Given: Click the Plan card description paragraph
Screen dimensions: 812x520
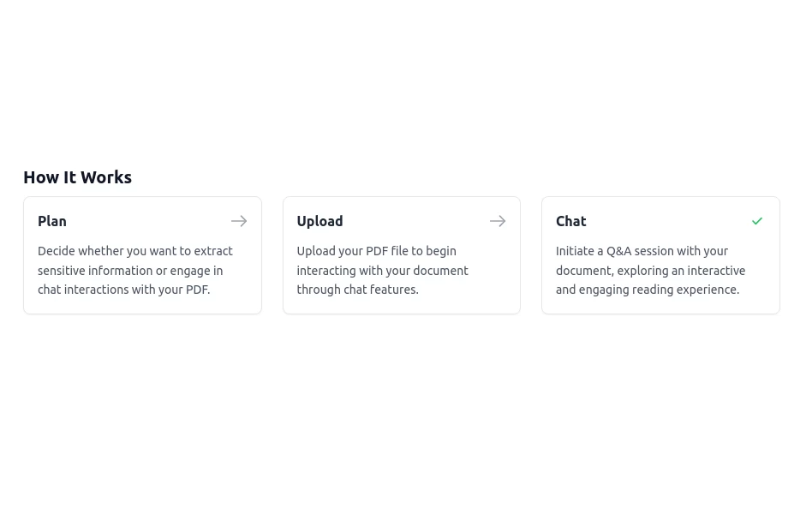Looking at the screenshot, I should point(135,270).
